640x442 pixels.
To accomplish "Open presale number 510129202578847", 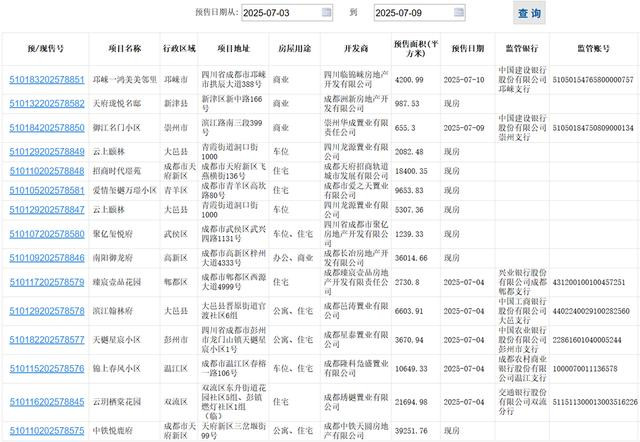I will tap(47, 210).
